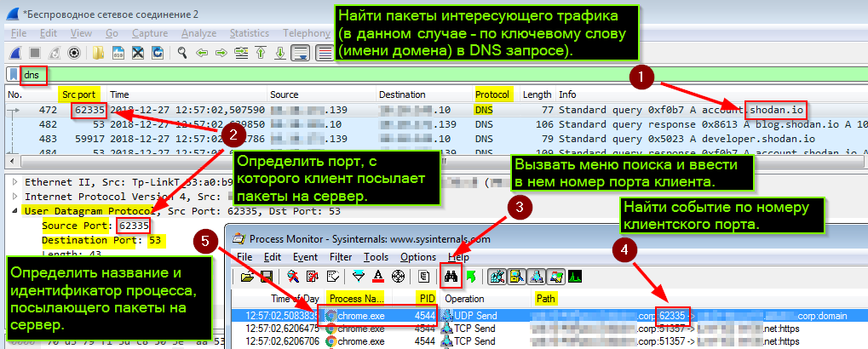Screen dimensions: 868x349
Task: Select TCP Send event at 12:57:02,6206475
Action: click(549, 328)
